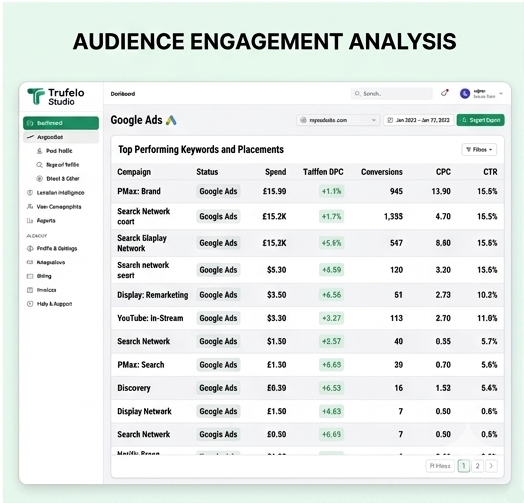Select the 'Display Network' campaign
Image resolution: width=524 pixels, height=503 pixels.
[144, 411]
